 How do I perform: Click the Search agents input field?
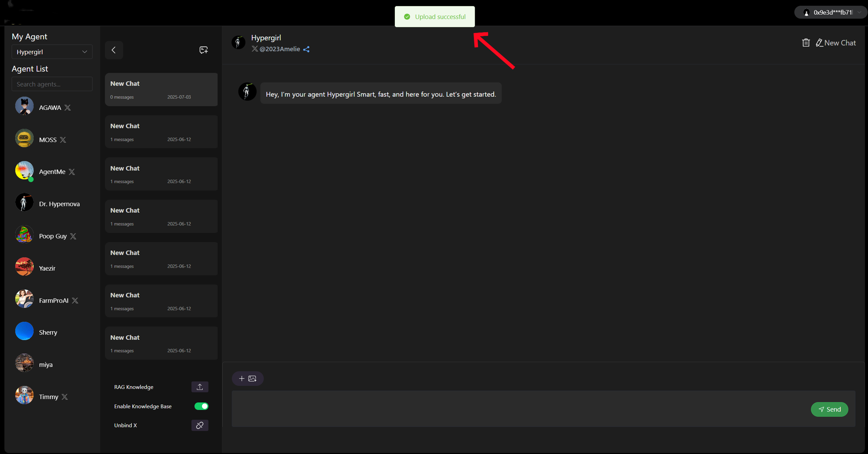[x=52, y=84]
